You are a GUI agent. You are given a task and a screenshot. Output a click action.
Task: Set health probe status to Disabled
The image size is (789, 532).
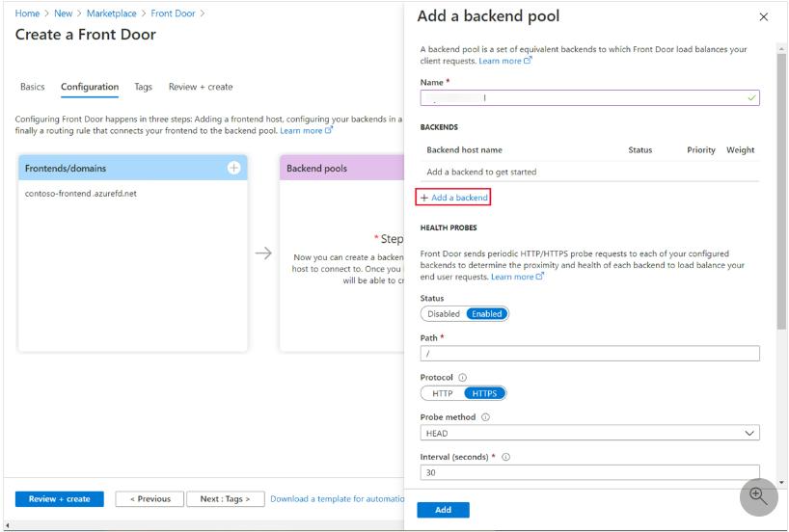[x=443, y=314]
